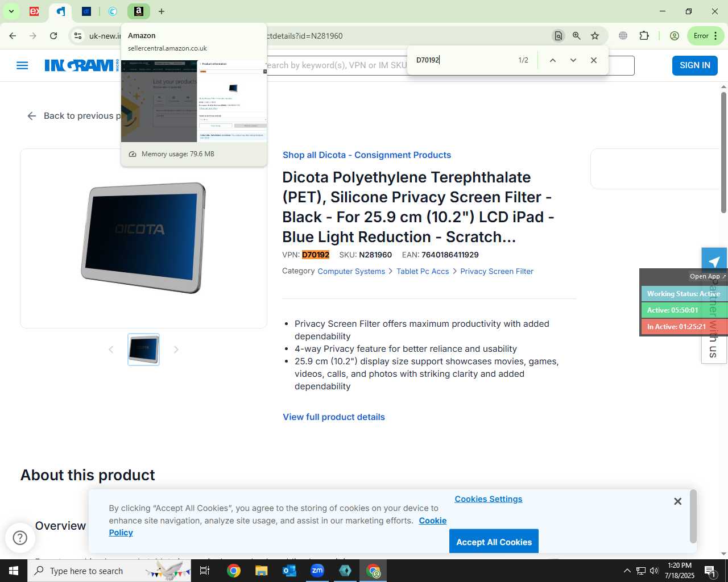Open Outlook from the taskbar

289,571
